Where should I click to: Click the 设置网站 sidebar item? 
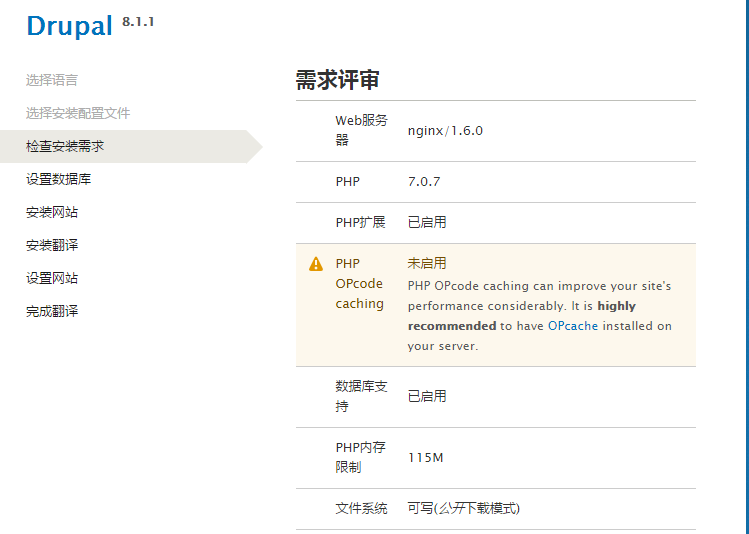click(52, 278)
